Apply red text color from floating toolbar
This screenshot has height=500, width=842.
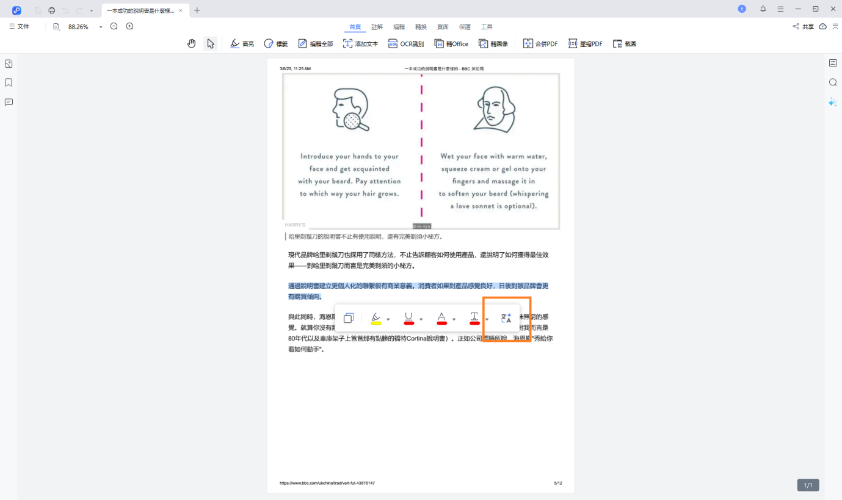click(x=441, y=318)
